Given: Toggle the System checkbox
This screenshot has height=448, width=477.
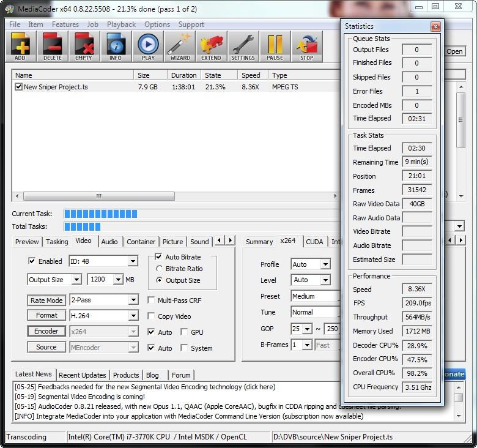Looking at the screenshot, I should tap(184, 348).
